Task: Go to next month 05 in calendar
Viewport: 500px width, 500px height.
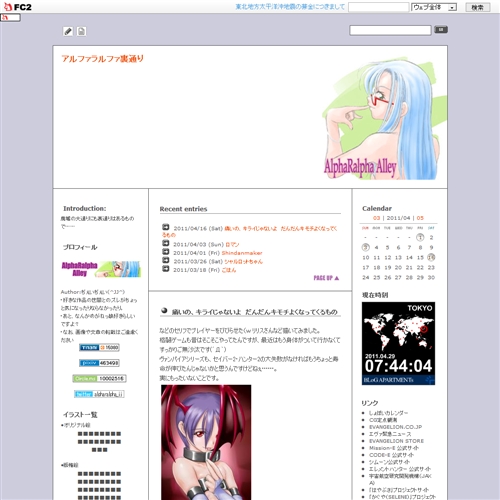Action: pos(420,218)
